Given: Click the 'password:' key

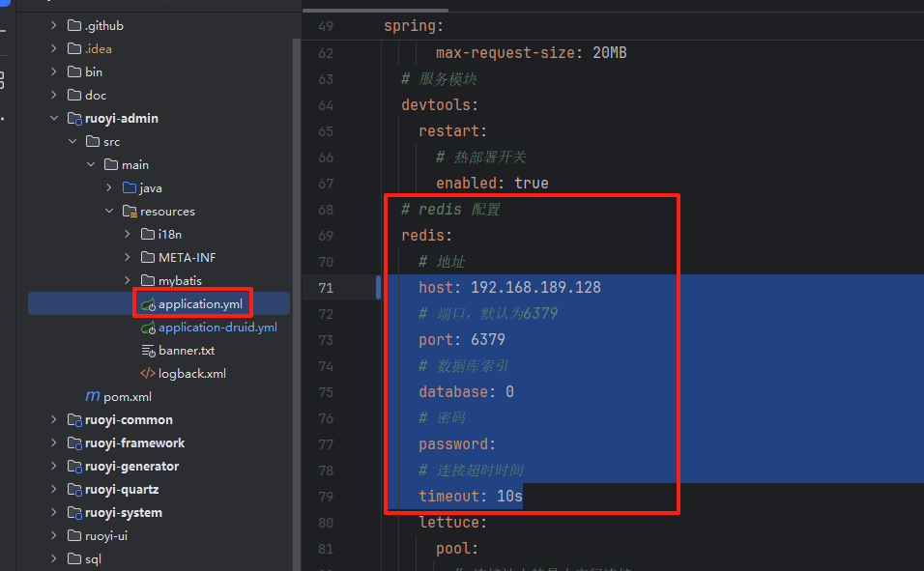Looking at the screenshot, I should click(457, 444).
